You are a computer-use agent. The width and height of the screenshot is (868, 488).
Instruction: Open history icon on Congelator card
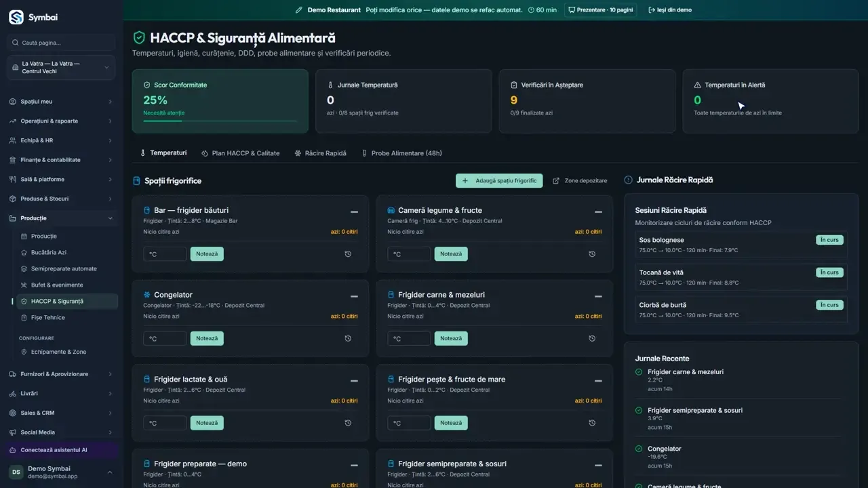tap(348, 339)
